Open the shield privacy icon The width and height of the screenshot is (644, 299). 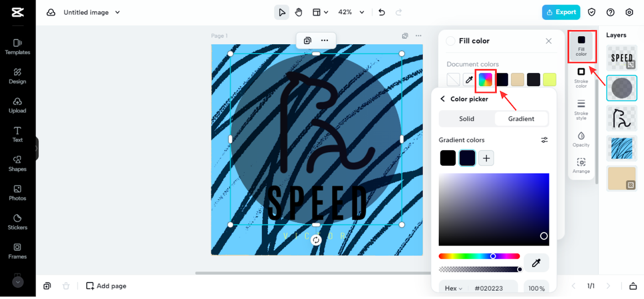(x=592, y=13)
